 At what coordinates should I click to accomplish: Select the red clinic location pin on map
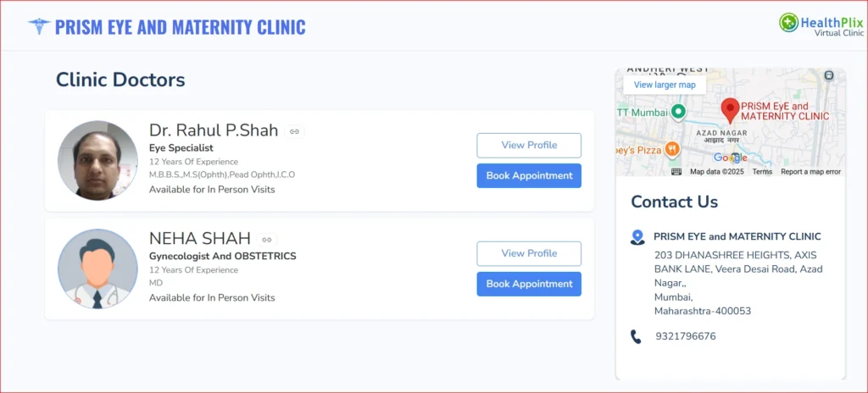point(730,111)
